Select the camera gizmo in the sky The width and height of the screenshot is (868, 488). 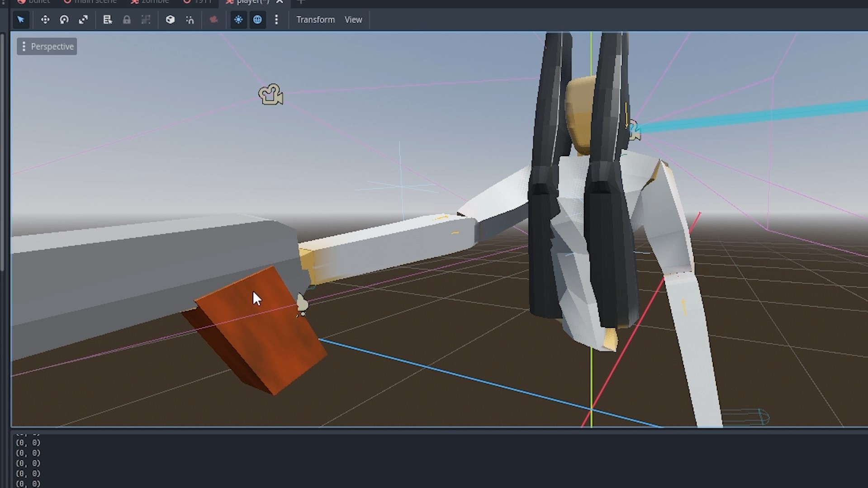270,95
